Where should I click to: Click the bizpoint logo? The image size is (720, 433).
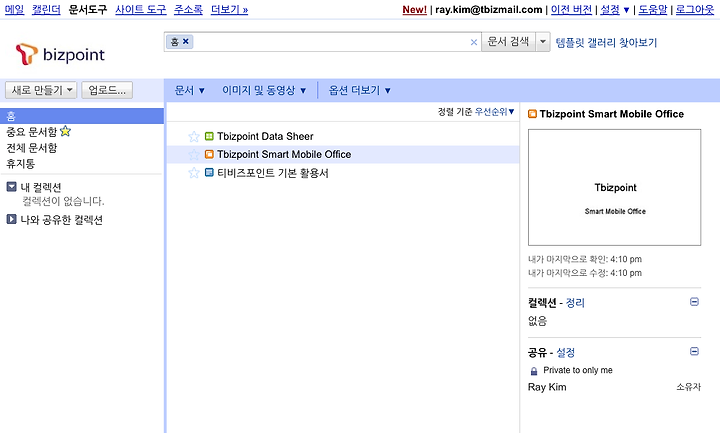click(60, 54)
